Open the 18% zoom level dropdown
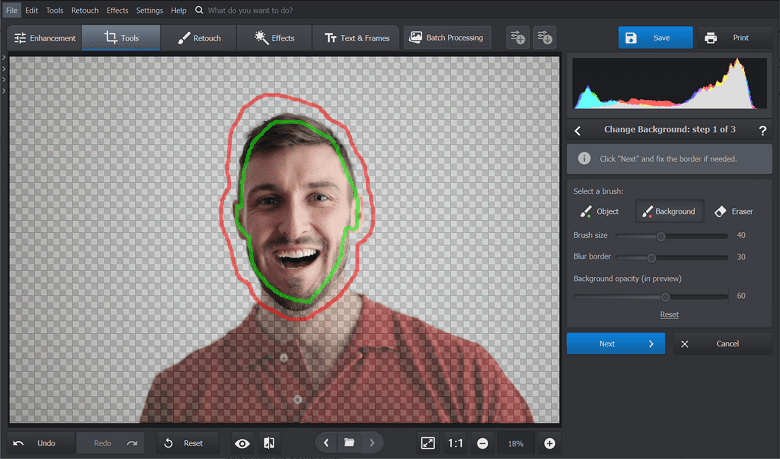The width and height of the screenshot is (780, 459). 515,443
